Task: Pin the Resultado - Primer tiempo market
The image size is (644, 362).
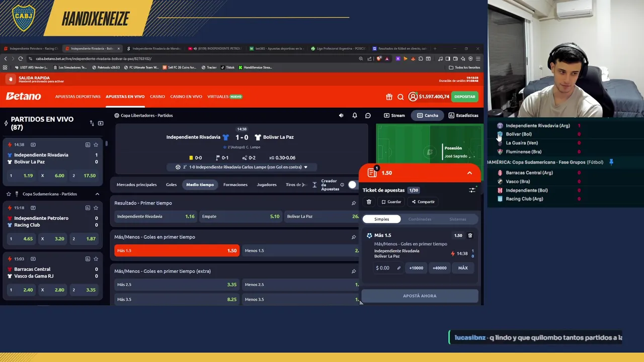Action: pos(354,203)
